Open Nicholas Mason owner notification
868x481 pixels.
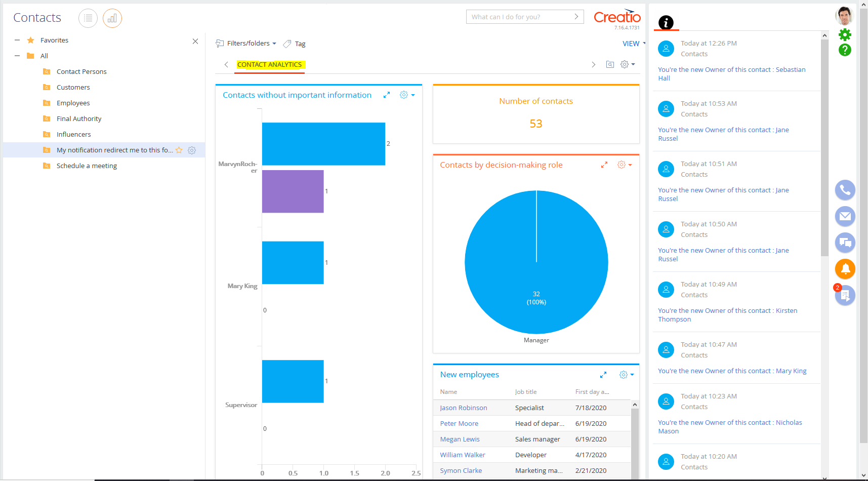(730, 427)
